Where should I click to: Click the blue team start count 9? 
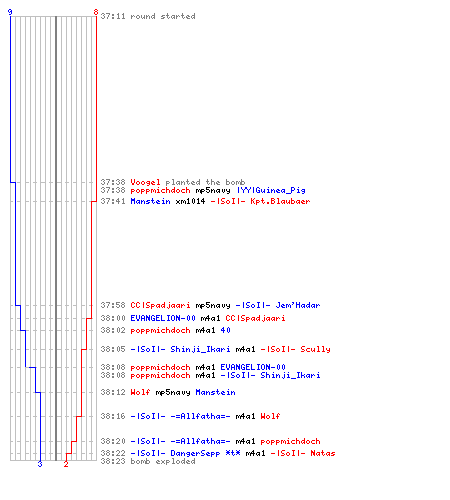click(10, 12)
